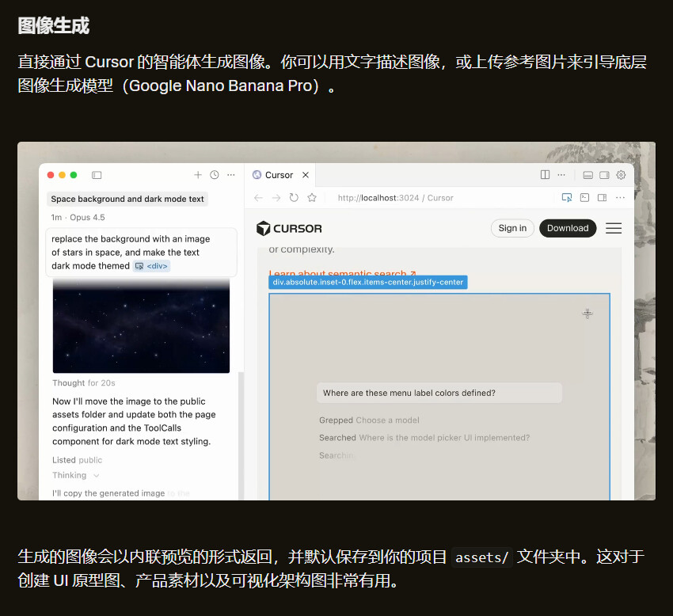Click the assets/ inline code text
This screenshot has height=616, width=673.
pos(482,557)
